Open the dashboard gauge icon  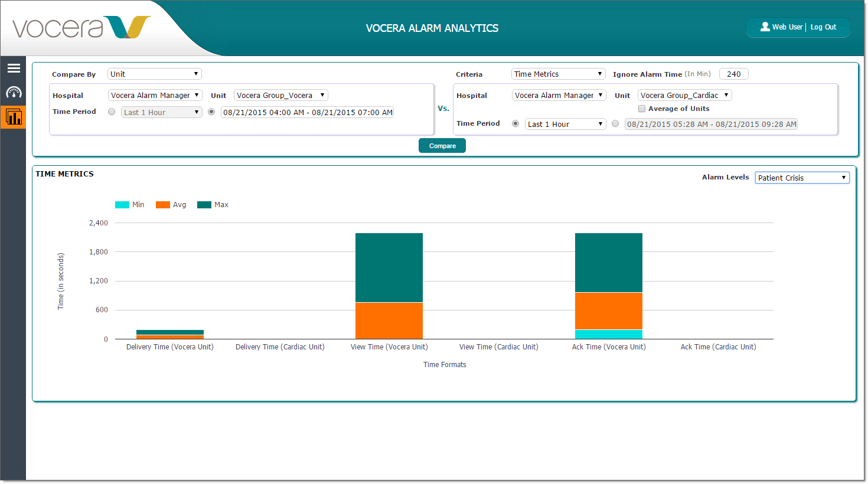(x=14, y=93)
